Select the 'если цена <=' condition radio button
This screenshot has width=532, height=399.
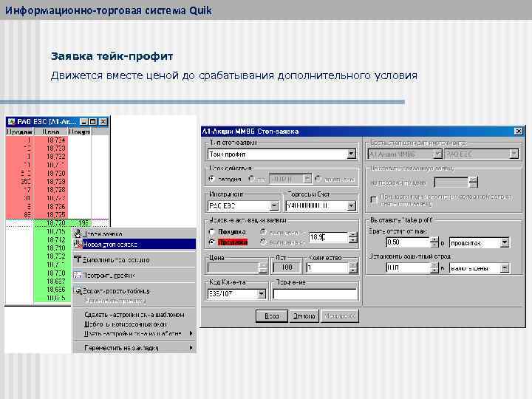pos(263,232)
